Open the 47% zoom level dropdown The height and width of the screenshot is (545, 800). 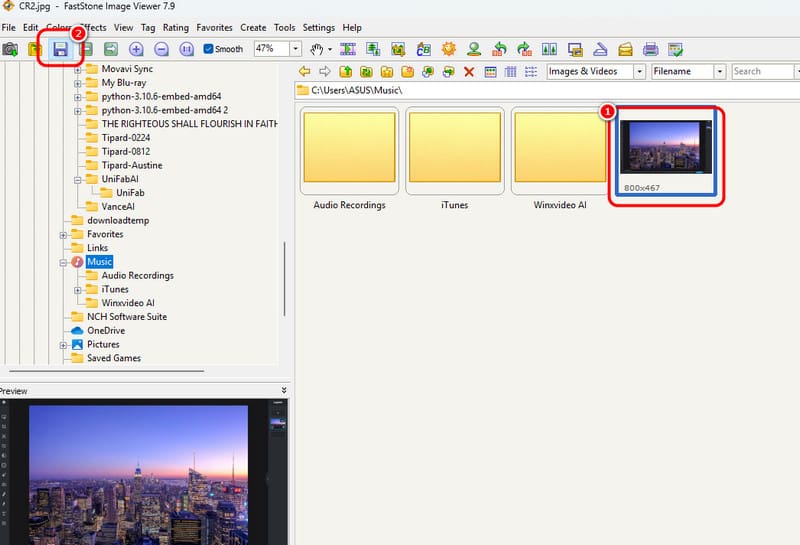pos(295,49)
